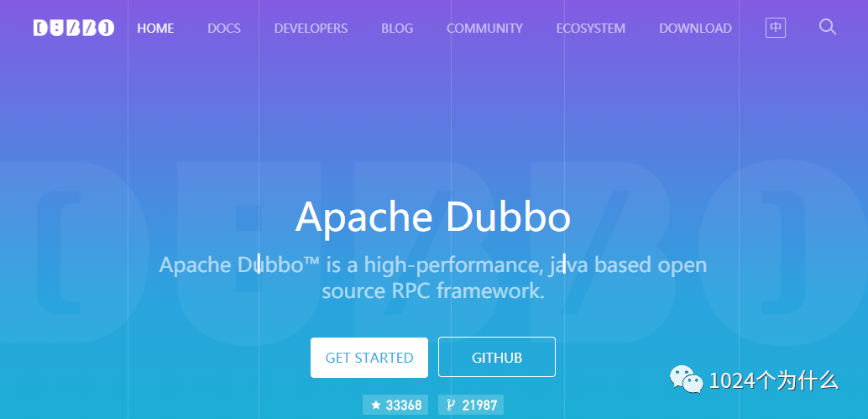Open the search magnifier icon

(827, 27)
